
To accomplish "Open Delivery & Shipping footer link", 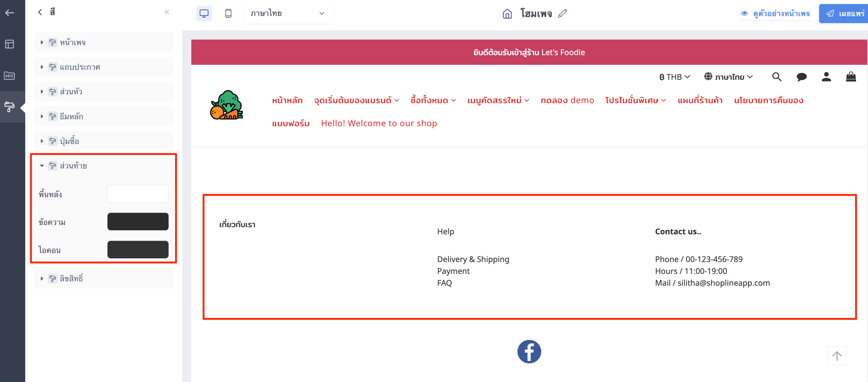I will pyautogui.click(x=473, y=259).
